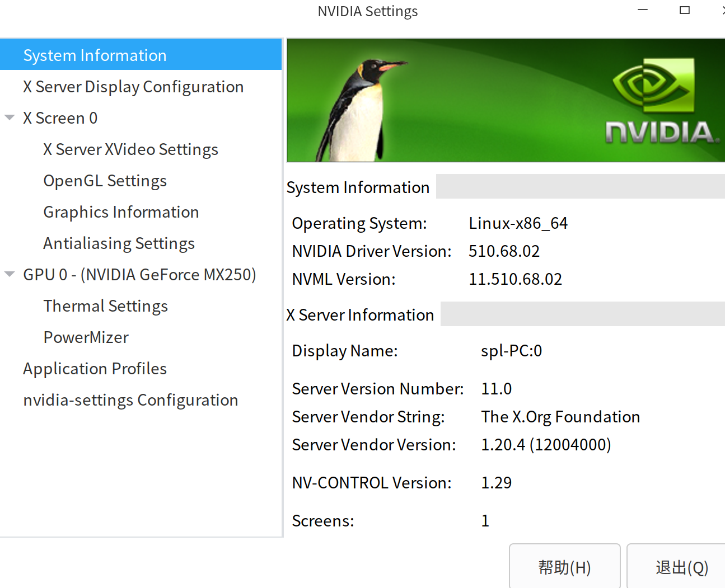
Task: Open Graphics Information page
Action: (121, 212)
